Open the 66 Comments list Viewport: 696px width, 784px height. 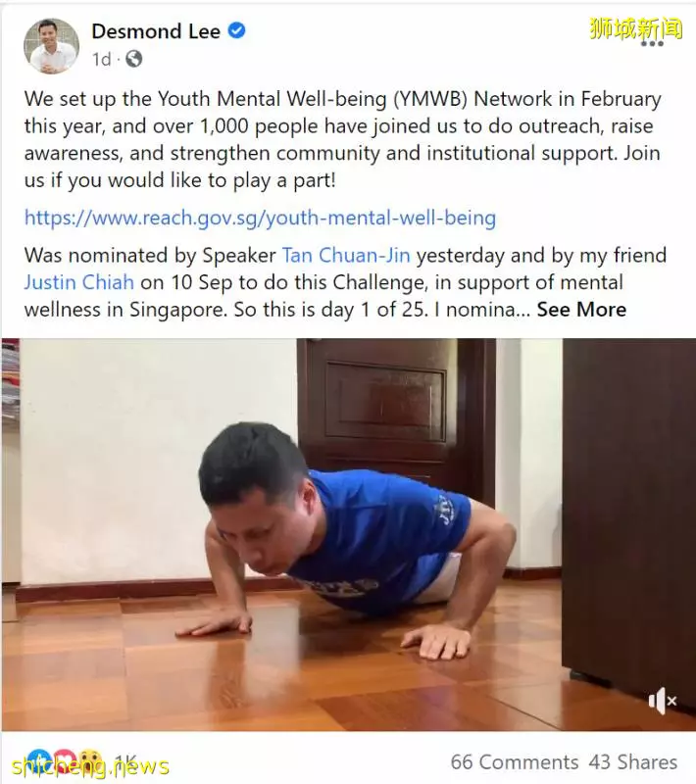pos(515,762)
